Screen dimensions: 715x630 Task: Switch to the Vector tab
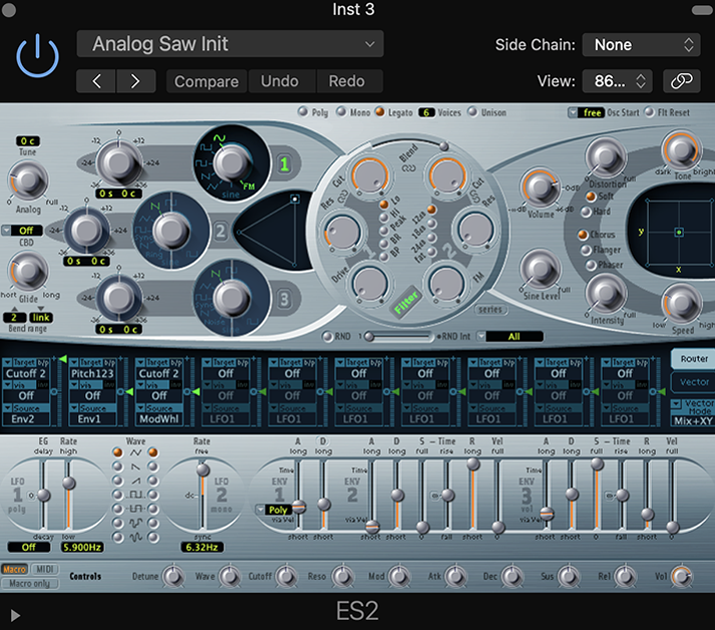pos(693,381)
